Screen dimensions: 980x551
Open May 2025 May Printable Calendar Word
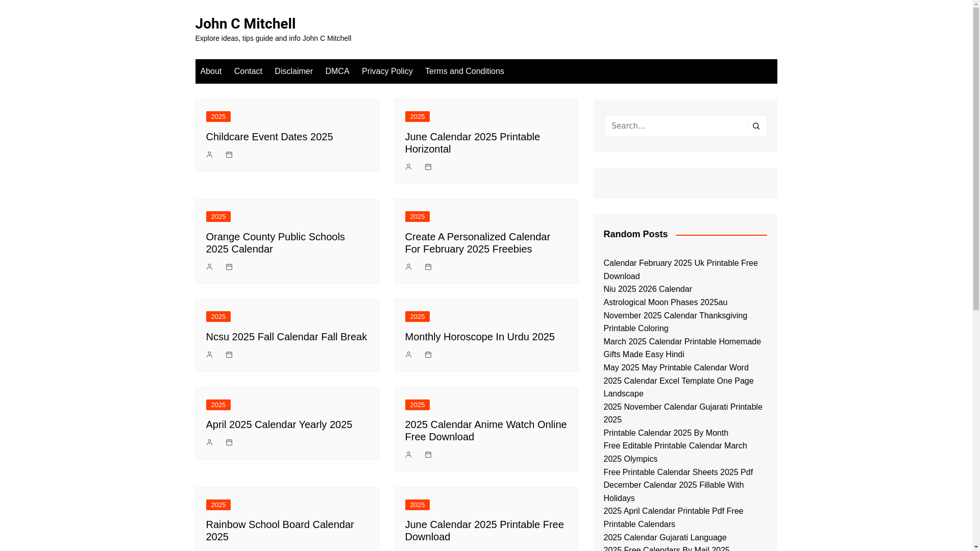tap(676, 368)
